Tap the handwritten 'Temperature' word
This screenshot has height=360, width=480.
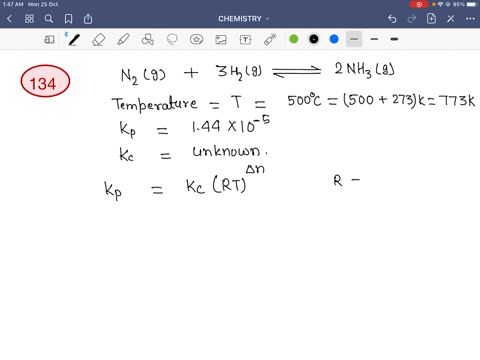154,103
